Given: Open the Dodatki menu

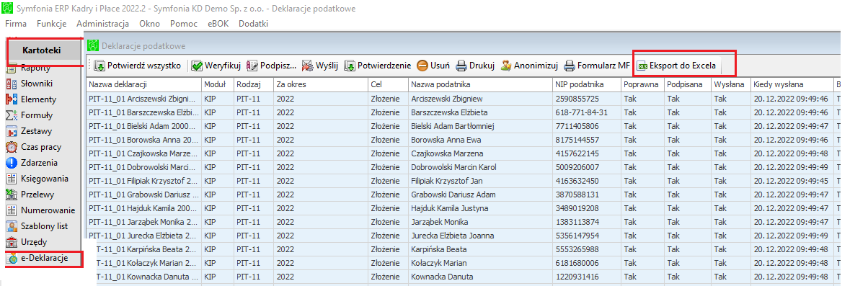Looking at the screenshot, I should click(253, 24).
